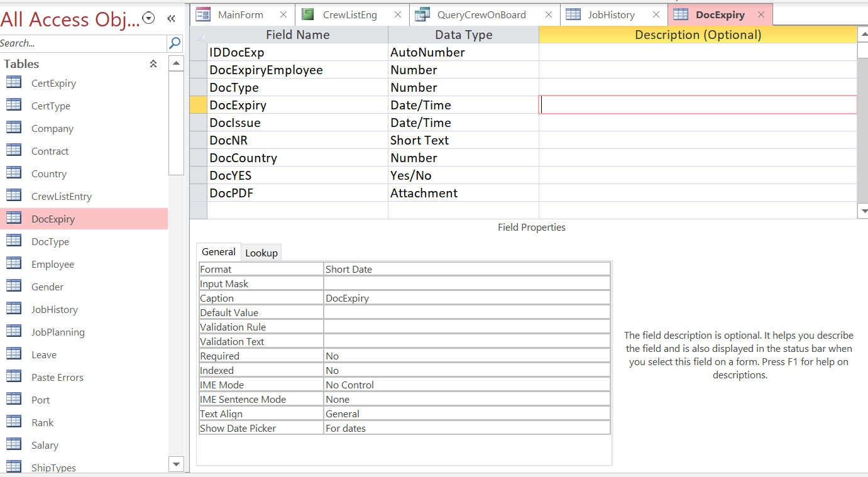Collapse the Tables group section
Viewport: 868px width, 477px height.
coord(153,63)
